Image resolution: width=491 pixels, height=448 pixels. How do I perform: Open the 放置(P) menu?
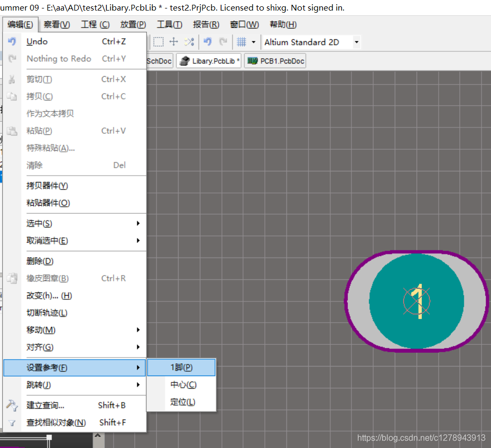pyautogui.click(x=133, y=25)
